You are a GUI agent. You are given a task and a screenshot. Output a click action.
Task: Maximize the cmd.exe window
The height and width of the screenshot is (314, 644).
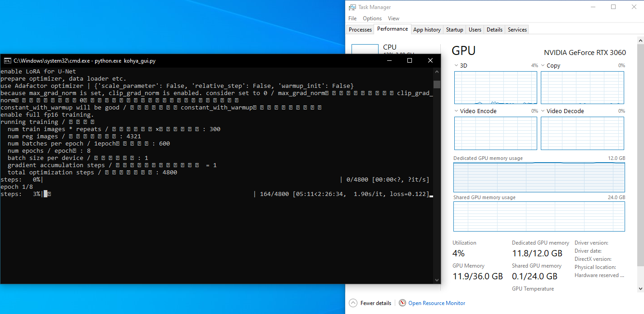point(410,61)
